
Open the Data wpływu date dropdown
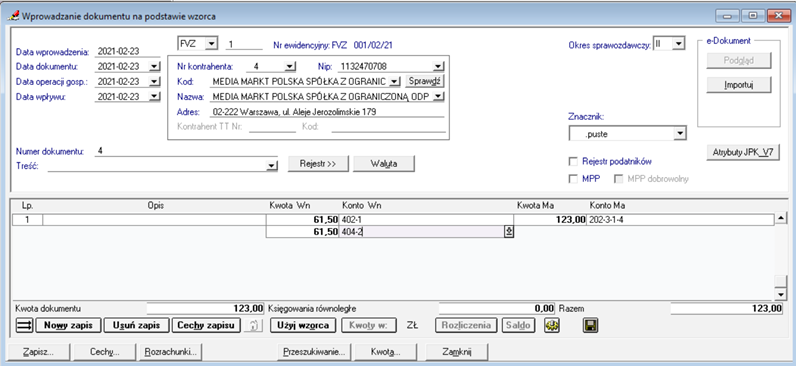[x=155, y=97]
